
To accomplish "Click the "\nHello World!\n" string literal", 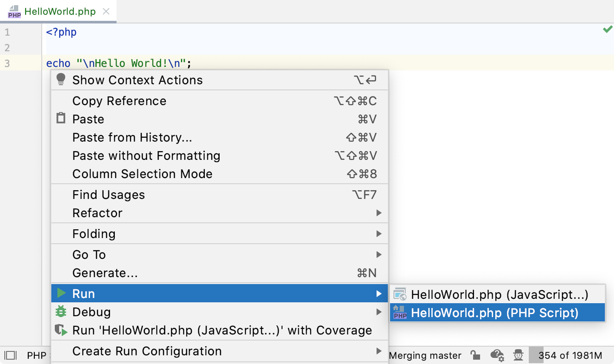I will pos(131,63).
